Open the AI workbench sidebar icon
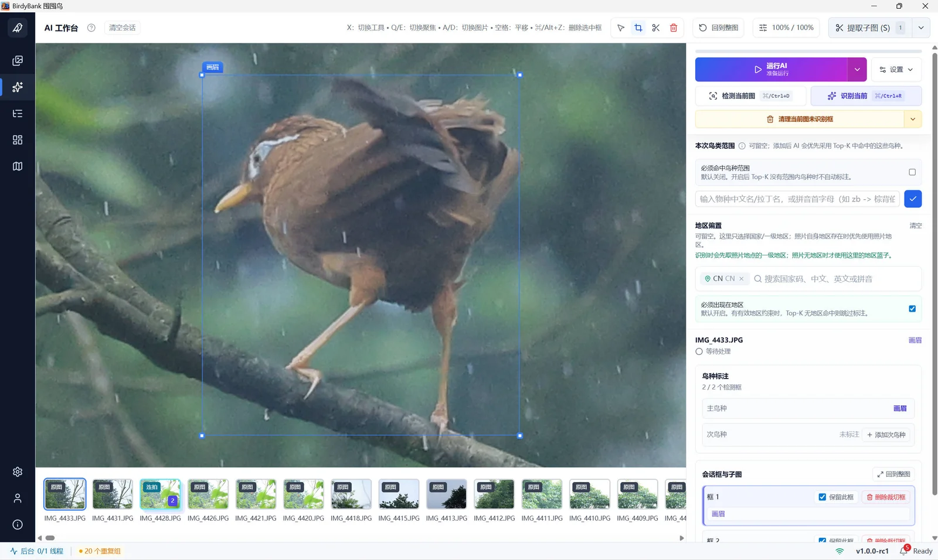The width and height of the screenshot is (938, 560). click(18, 87)
